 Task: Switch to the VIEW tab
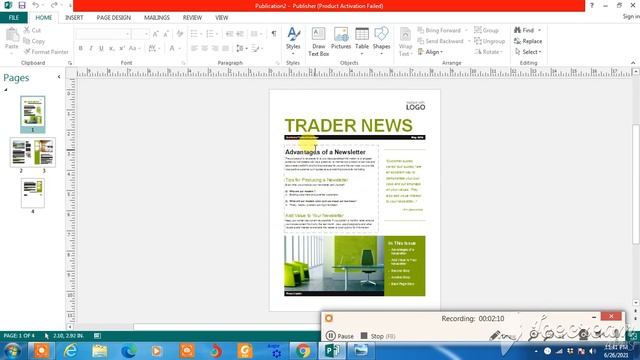(x=222, y=18)
